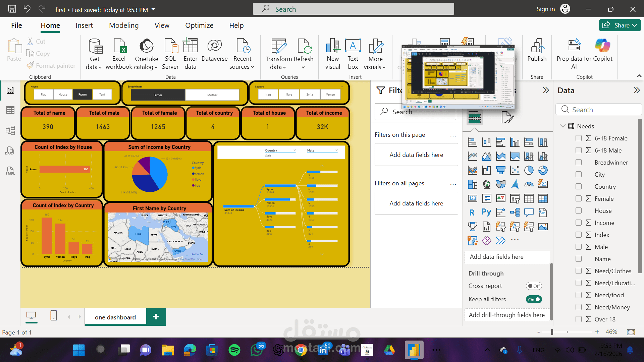Disable the Keep all filters toggle
The image size is (644, 362).
point(534,299)
